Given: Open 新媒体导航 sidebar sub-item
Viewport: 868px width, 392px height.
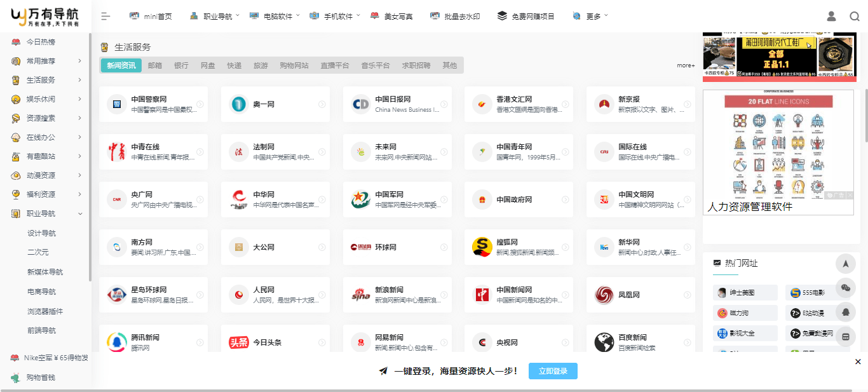Looking at the screenshot, I should [45, 272].
